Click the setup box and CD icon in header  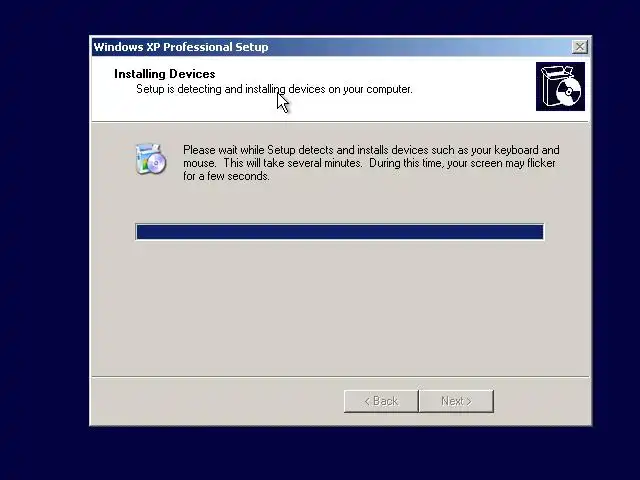560,87
